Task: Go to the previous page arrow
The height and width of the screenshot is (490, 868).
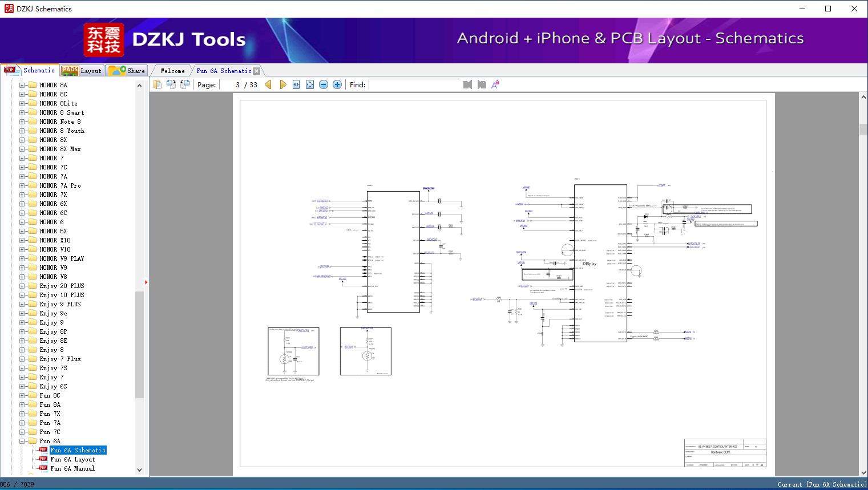Action: pos(268,84)
